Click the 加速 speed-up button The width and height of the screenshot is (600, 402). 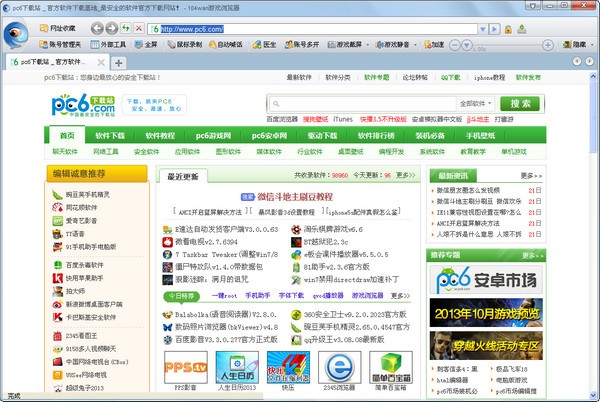click(x=434, y=45)
